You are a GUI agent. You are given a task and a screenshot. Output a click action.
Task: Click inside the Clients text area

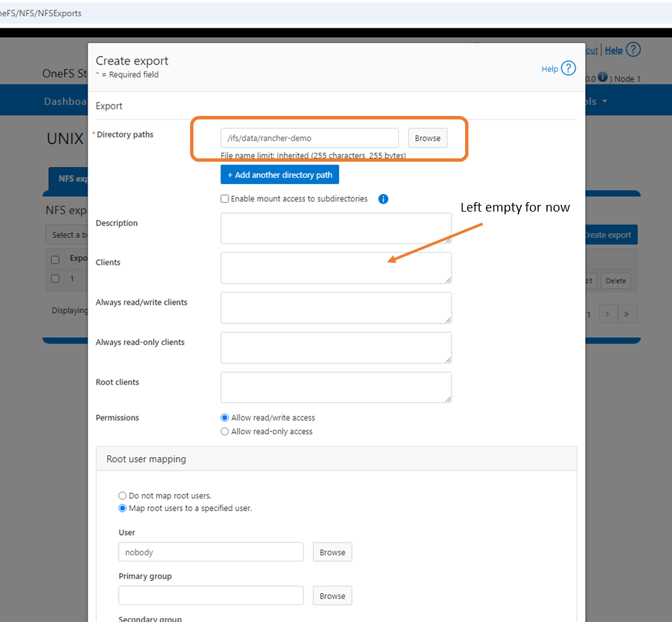point(336,268)
